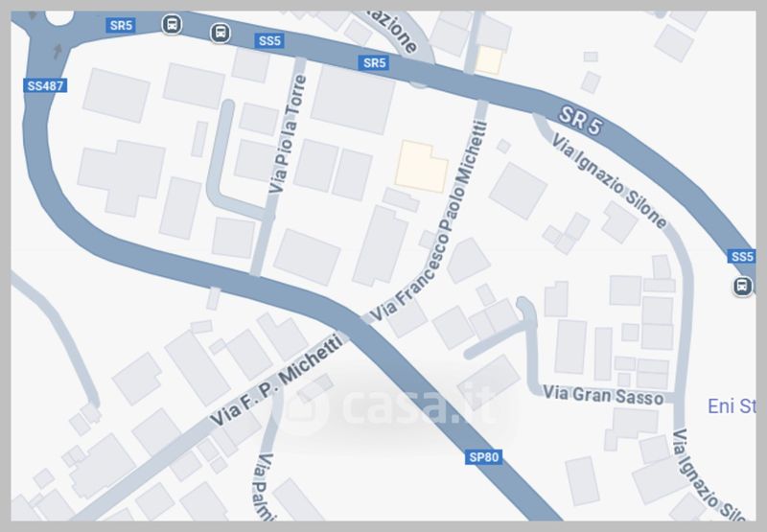This screenshot has width=767, height=532.
Task: Select the SR5 shield above Via Pio la Torre block
Action: tap(374, 62)
